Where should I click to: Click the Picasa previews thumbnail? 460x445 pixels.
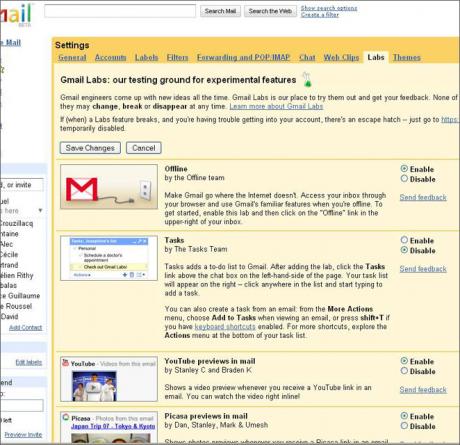[x=109, y=428]
